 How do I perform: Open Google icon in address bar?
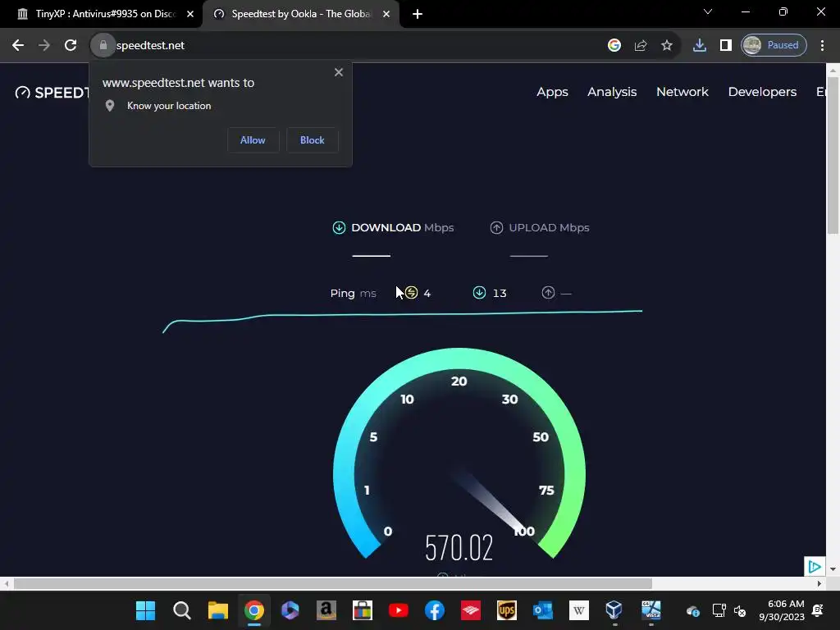pyautogui.click(x=614, y=46)
